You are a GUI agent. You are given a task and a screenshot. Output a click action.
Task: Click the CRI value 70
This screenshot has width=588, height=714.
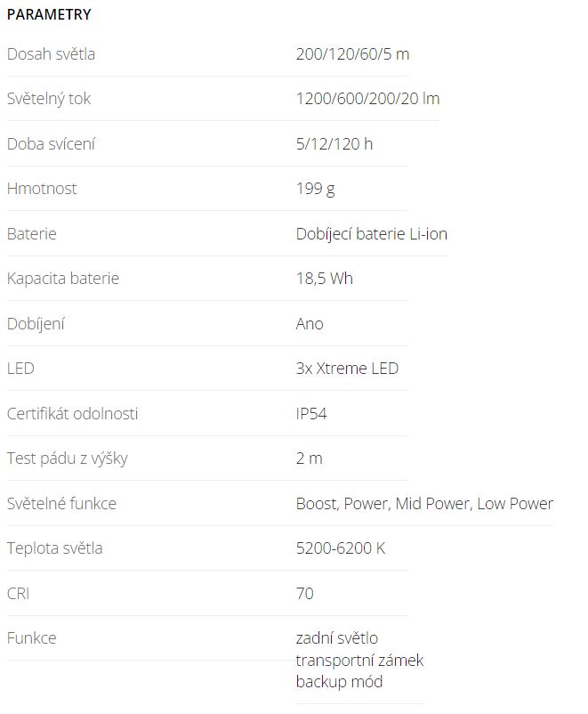pyautogui.click(x=304, y=594)
